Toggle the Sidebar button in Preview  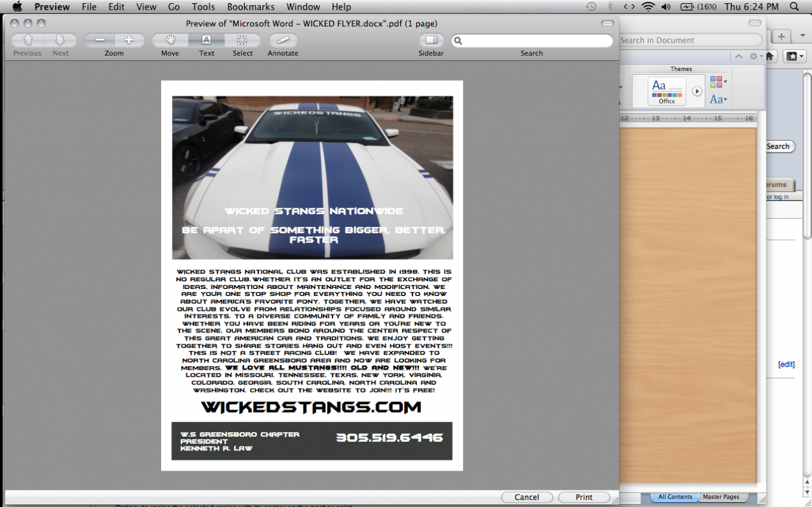pyautogui.click(x=432, y=40)
